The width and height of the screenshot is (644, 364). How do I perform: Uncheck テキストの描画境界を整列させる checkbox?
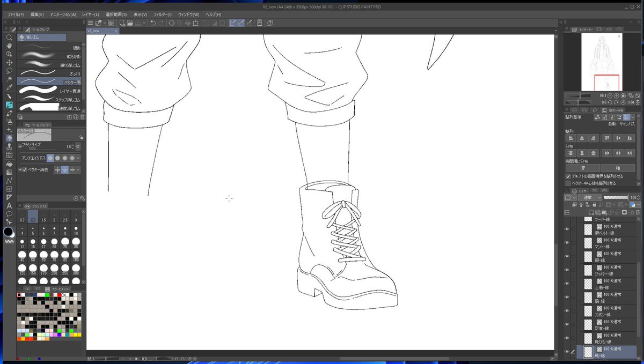click(x=568, y=176)
